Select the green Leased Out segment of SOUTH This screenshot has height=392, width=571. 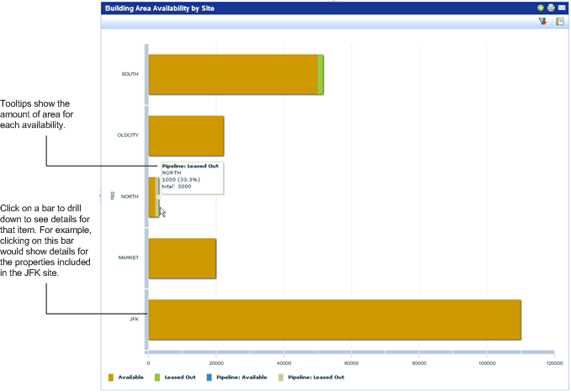tap(320, 74)
